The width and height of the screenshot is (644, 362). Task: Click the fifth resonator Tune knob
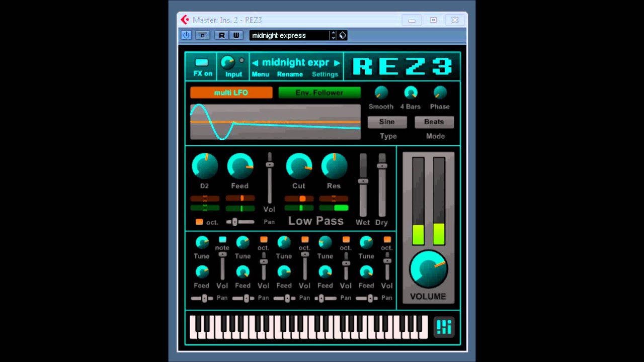(x=366, y=242)
